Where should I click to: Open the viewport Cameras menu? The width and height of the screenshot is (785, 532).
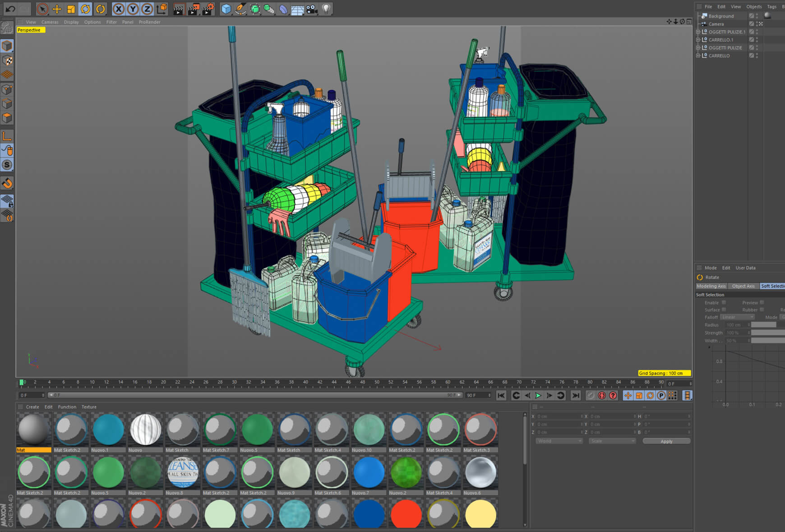[50, 22]
